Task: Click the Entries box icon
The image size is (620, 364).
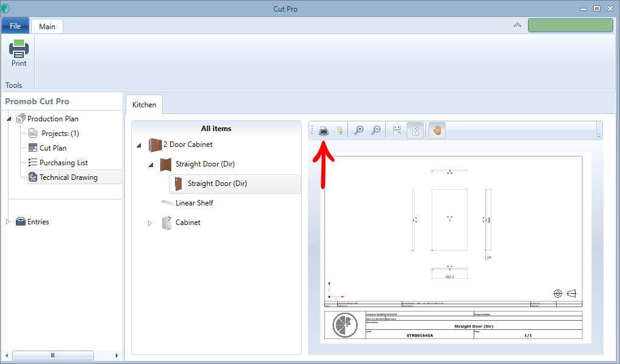Action: pos(21,221)
